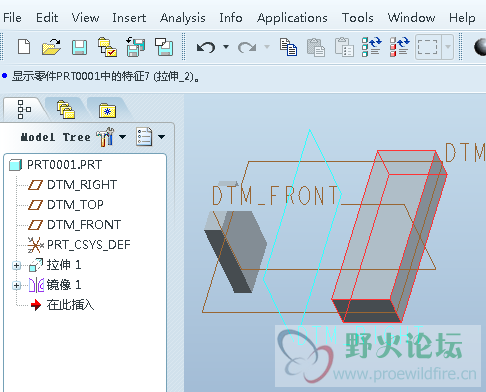The height and width of the screenshot is (392, 486).
Task: Click the red highlighted extruded block
Action: pyautogui.click(x=389, y=237)
